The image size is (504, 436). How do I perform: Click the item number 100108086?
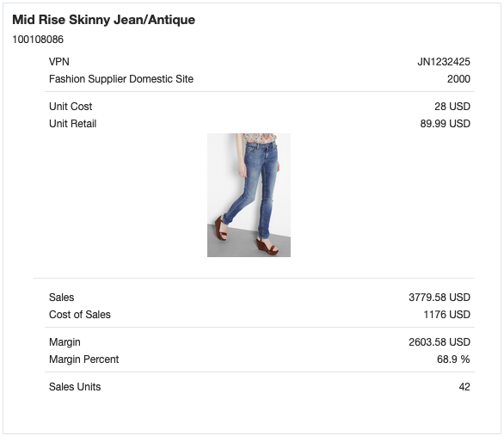click(38, 40)
